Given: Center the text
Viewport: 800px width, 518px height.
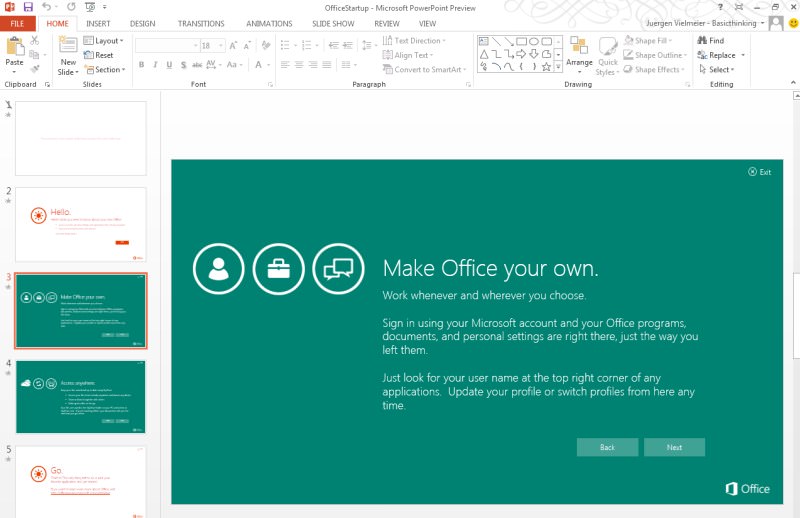Looking at the screenshot, I should pos(299,65).
